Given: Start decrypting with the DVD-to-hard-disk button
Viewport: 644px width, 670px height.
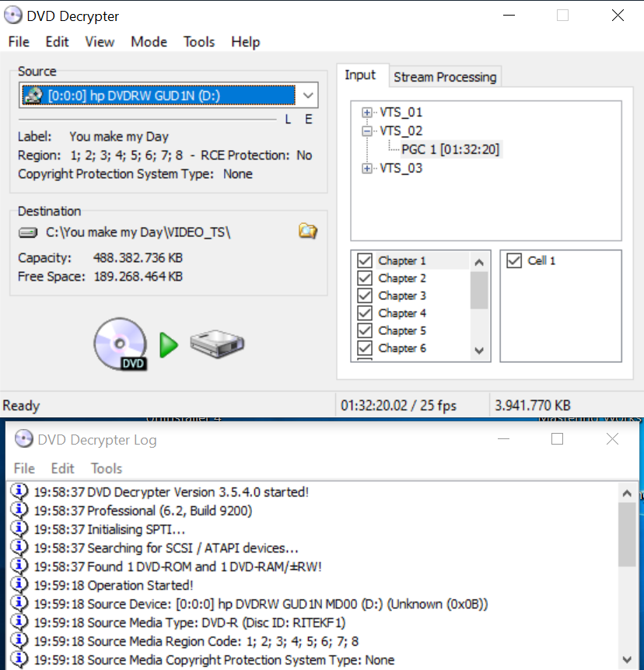Looking at the screenshot, I should click(x=169, y=344).
